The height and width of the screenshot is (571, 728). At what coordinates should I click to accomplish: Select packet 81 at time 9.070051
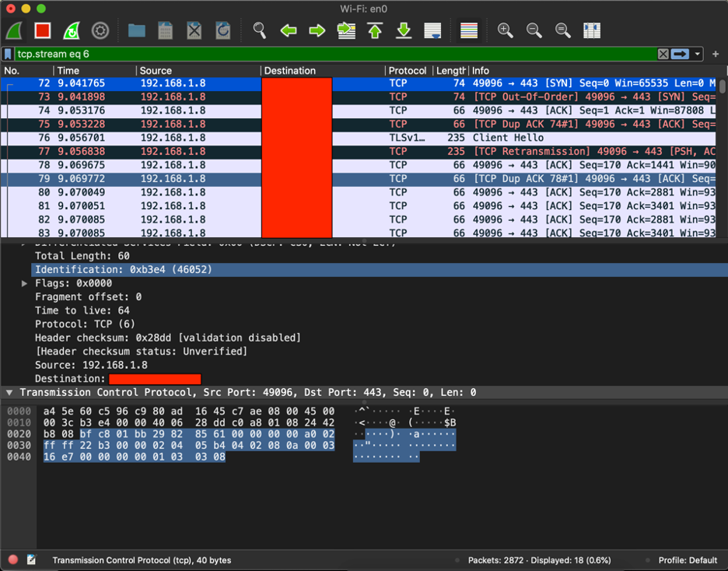coord(359,206)
